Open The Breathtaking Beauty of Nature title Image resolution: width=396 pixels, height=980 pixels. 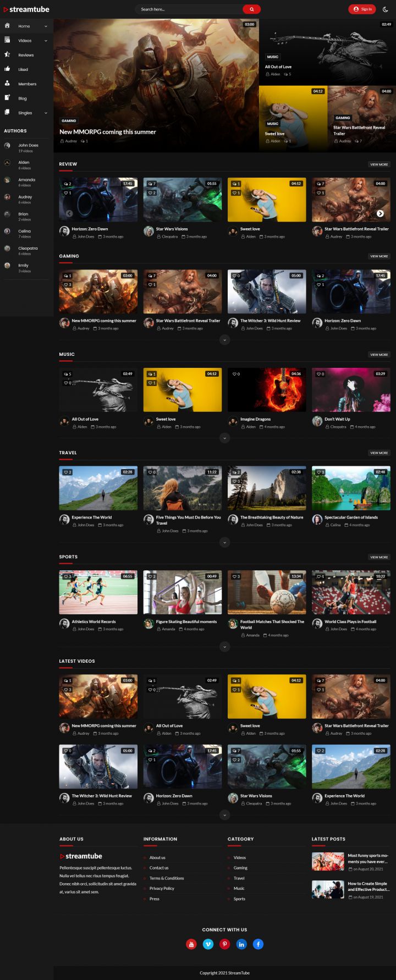(272, 517)
